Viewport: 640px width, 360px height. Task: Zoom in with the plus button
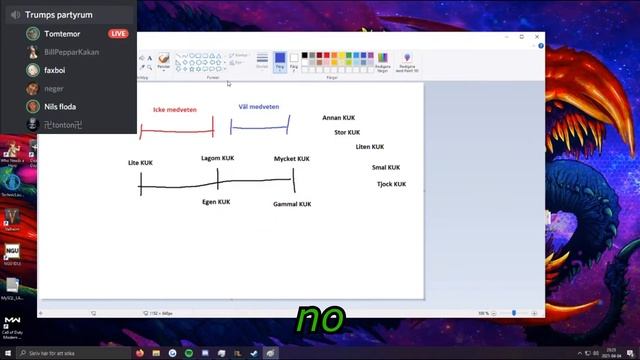click(534, 313)
